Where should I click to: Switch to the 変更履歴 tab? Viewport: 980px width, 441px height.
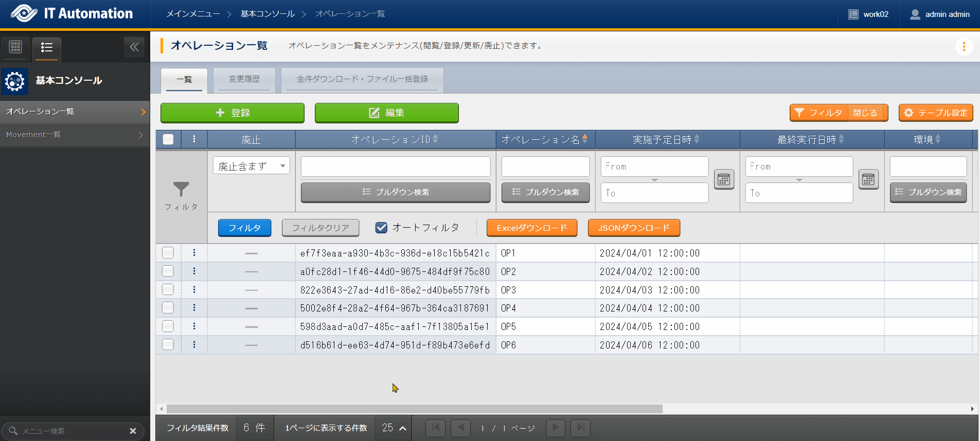click(x=244, y=79)
